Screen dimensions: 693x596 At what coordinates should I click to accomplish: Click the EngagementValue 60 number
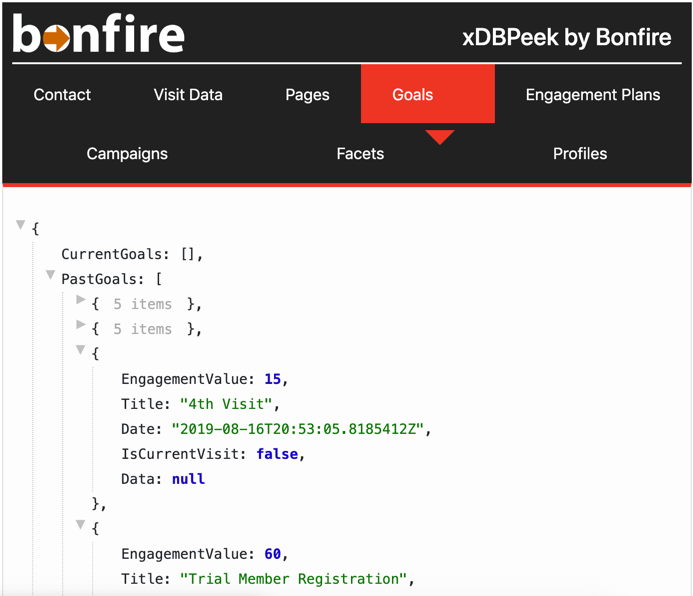pos(272,554)
